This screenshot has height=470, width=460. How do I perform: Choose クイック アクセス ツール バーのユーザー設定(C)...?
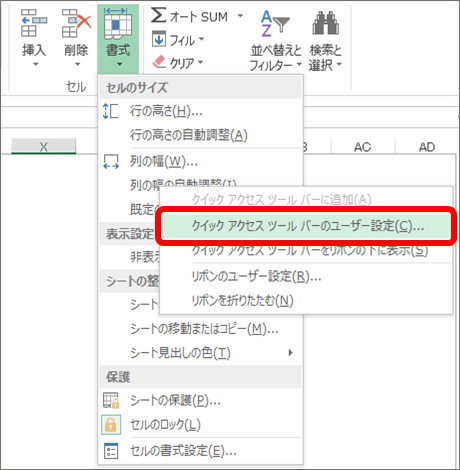pos(306,226)
